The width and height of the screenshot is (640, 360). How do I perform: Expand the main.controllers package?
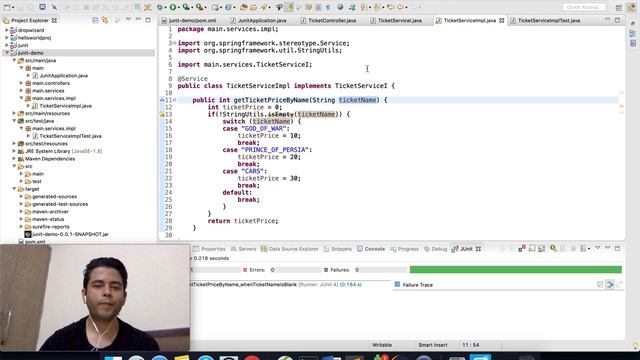tap(21, 83)
